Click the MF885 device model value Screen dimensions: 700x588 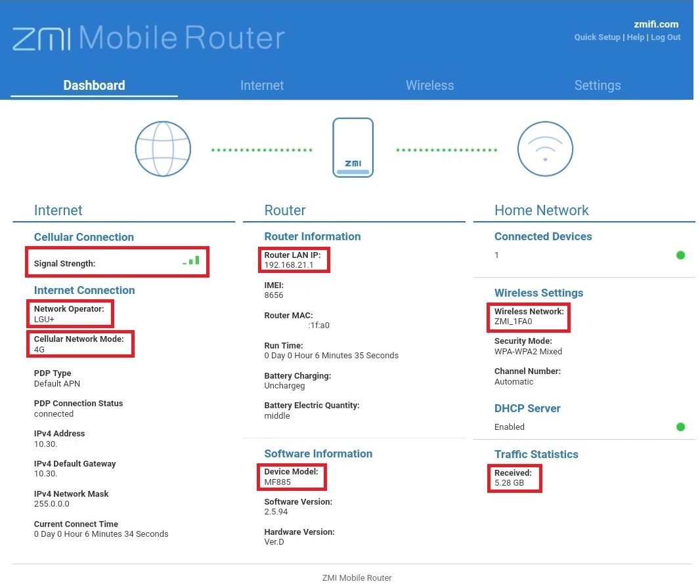pyautogui.click(x=277, y=482)
